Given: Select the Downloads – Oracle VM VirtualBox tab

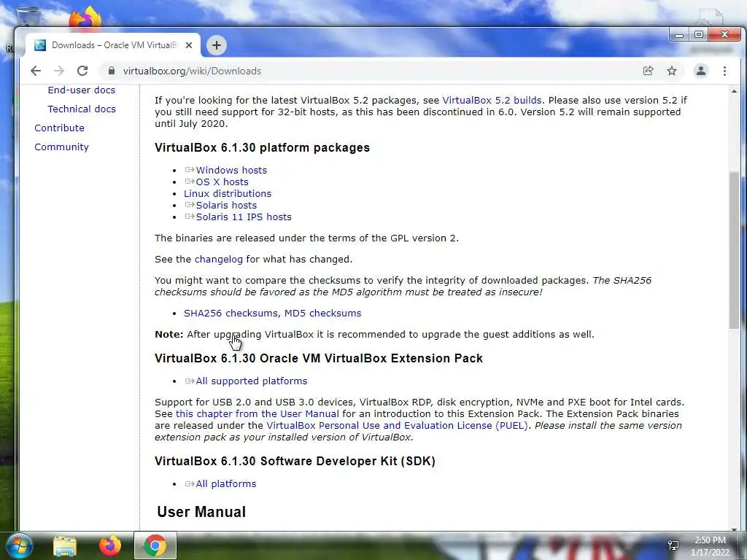Looking at the screenshot, I should (x=113, y=45).
